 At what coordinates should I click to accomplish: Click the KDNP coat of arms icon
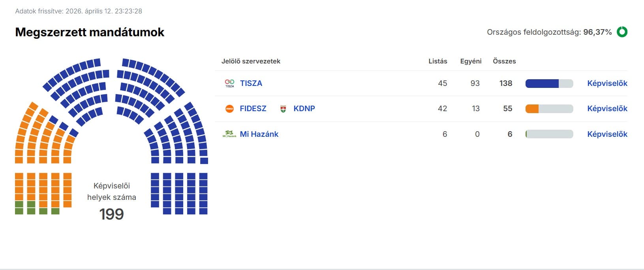tap(283, 109)
